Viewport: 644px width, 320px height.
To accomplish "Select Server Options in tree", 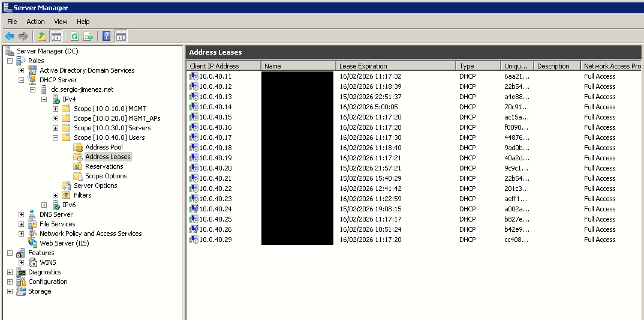I will click(95, 186).
